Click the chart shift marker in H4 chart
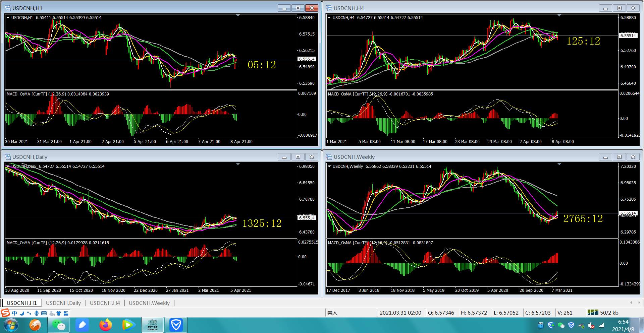 click(x=559, y=15)
